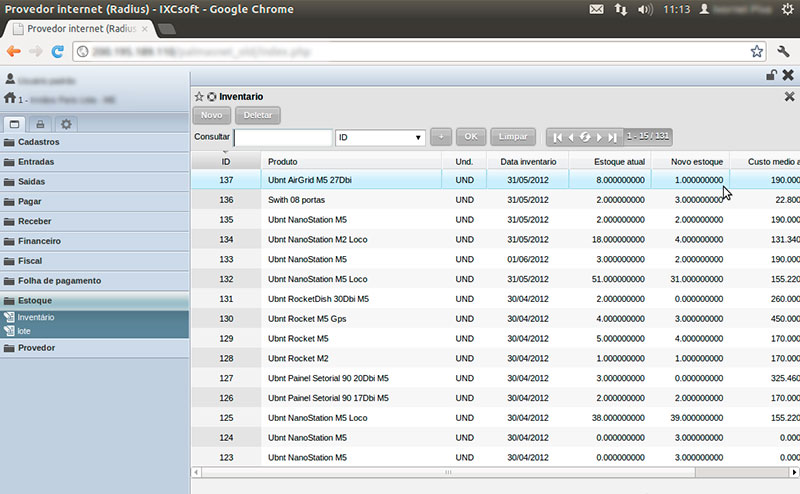The width and height of the screenshot is (800, 494).
Task: Expand the Fiscal menu folder
Action: coord(94,261)
